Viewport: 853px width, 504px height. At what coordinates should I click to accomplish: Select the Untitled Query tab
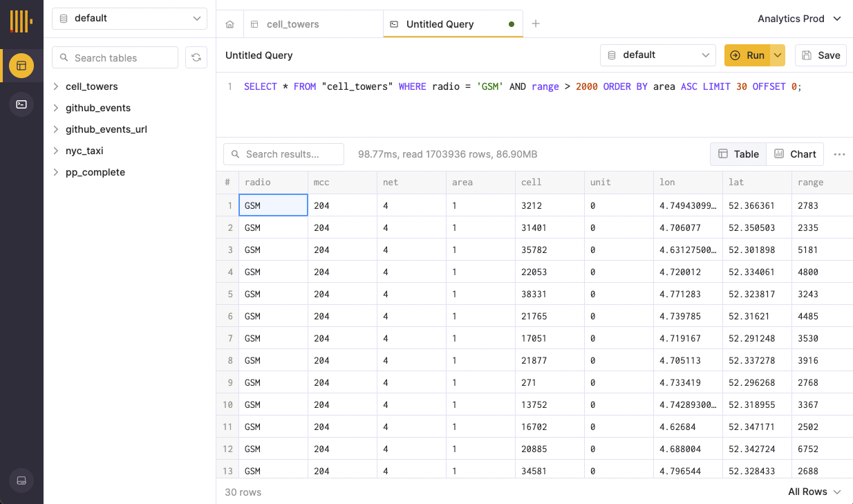pos(439,24)
